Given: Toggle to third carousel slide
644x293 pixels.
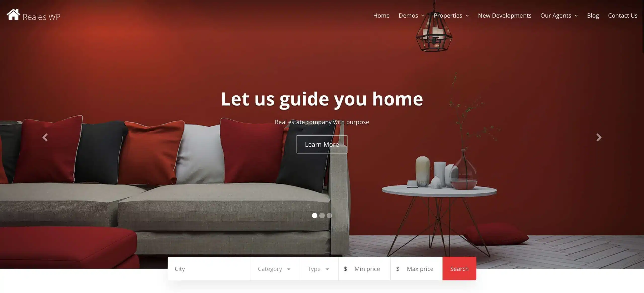Looking at the screenshot, I should point(329,215).
